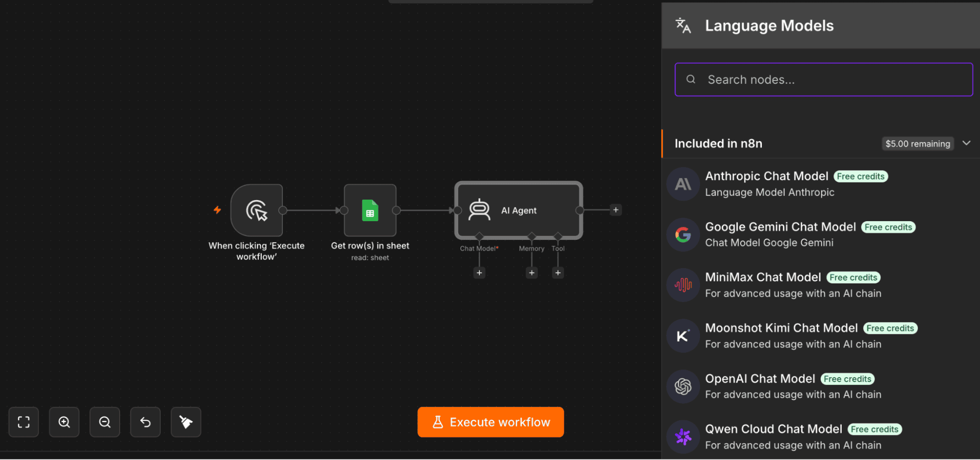
Task: Click the Memory connector label
Action: pos(531,249)
